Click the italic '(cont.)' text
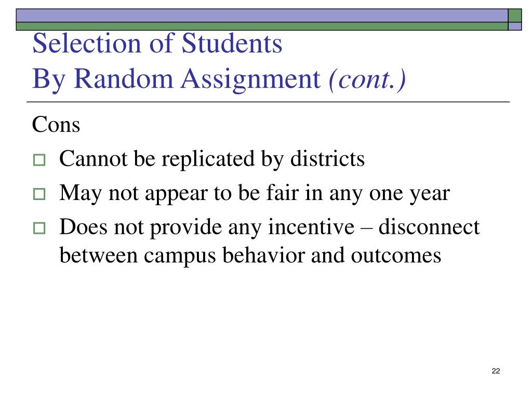 point(367,79)
